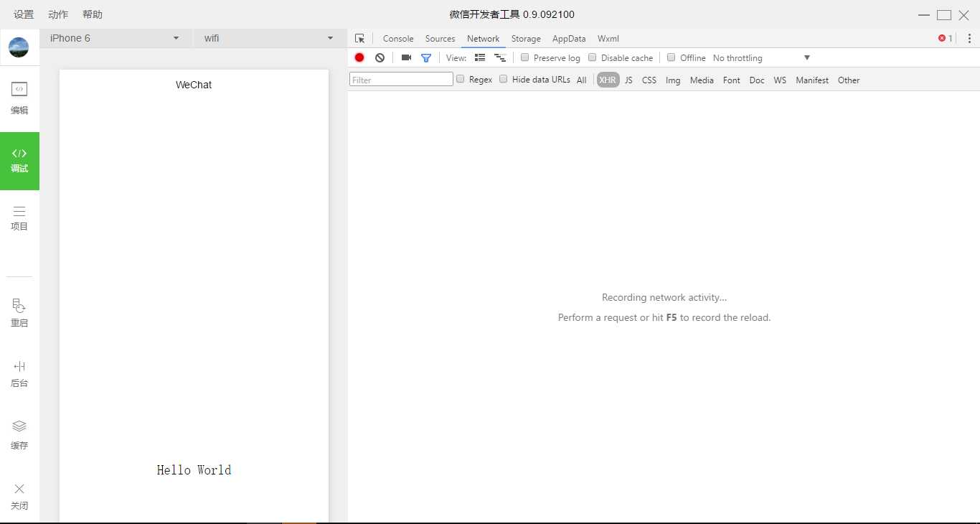Switch to the Console tab
Screen dimensions: 980x524
point(398,39)
